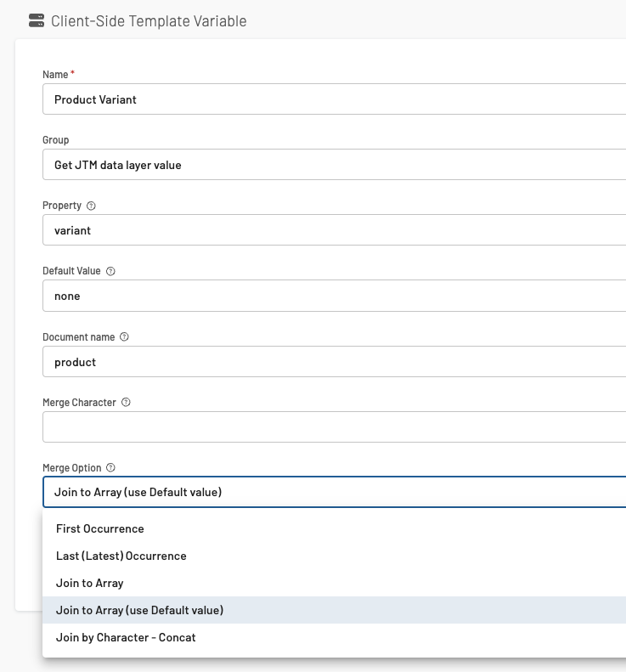
Task: Edit the Document name field containing product
Action: [334, 362]
